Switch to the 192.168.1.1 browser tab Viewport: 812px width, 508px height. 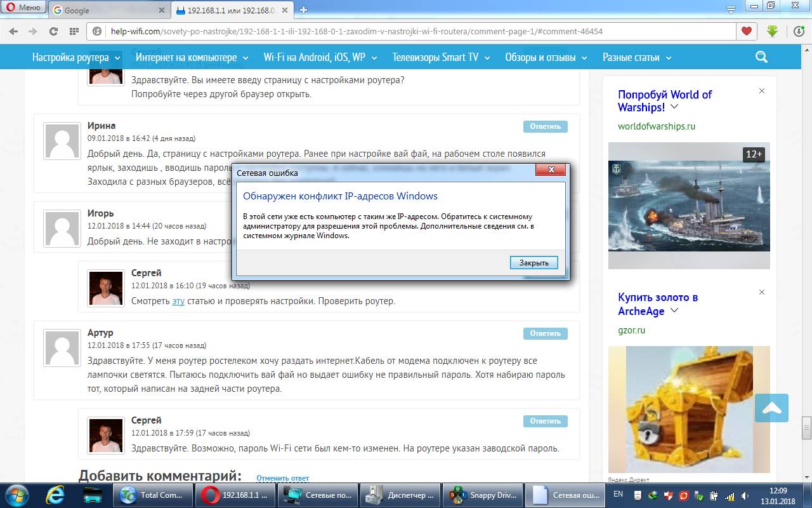(x=232, y=10)
